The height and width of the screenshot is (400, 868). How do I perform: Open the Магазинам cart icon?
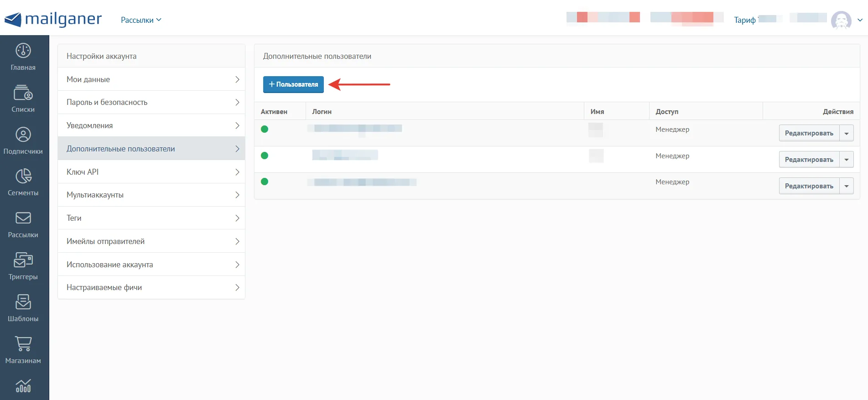(23, 343)
